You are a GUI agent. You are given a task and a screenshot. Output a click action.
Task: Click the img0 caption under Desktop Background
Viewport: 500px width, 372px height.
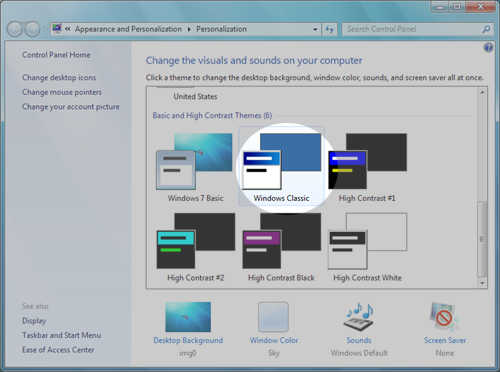[188, 353]
